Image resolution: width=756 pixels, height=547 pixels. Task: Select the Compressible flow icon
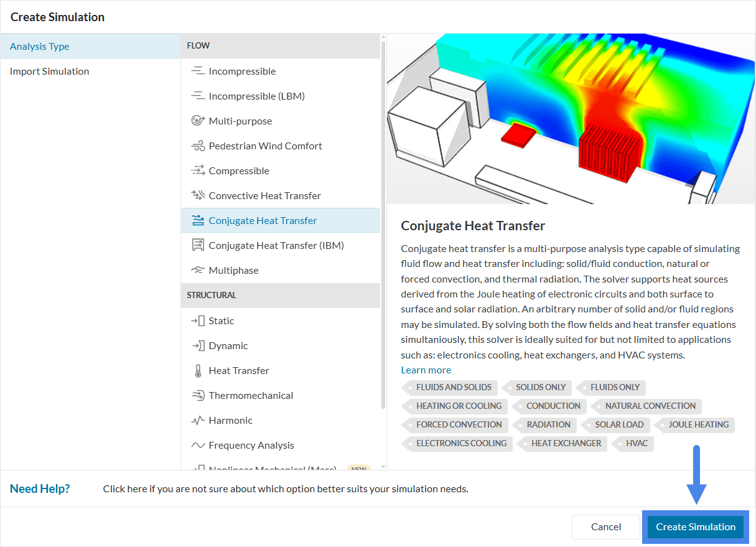198,171
